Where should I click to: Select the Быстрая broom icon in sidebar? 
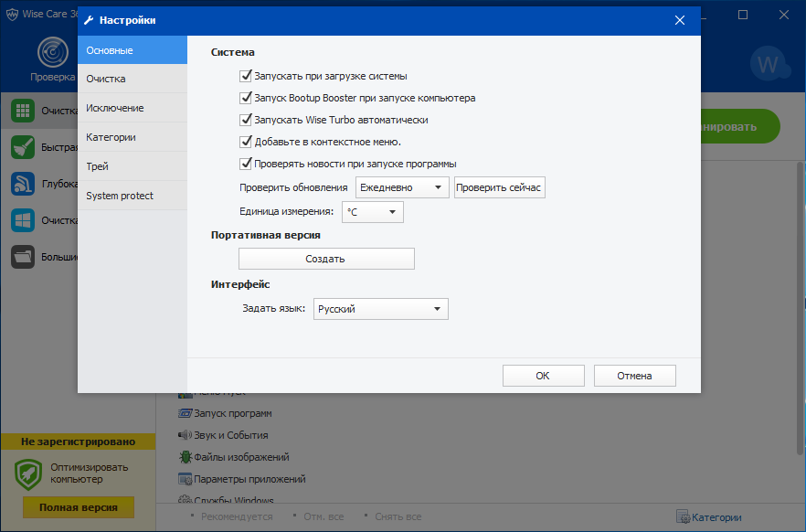pyautogui.click(x=23, y=147)
